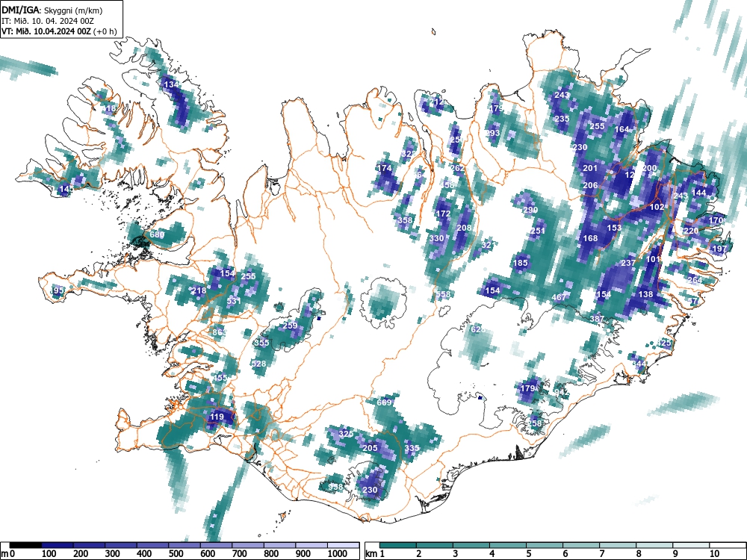Click the '197' value on the east coast

[x=719, y=249]
